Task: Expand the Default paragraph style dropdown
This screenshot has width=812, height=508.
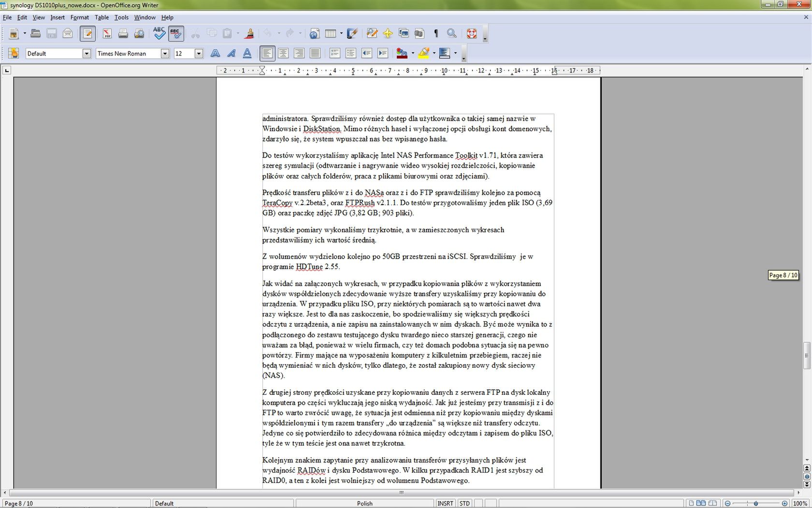Action: pyautogui.click(x=87, y=53)
